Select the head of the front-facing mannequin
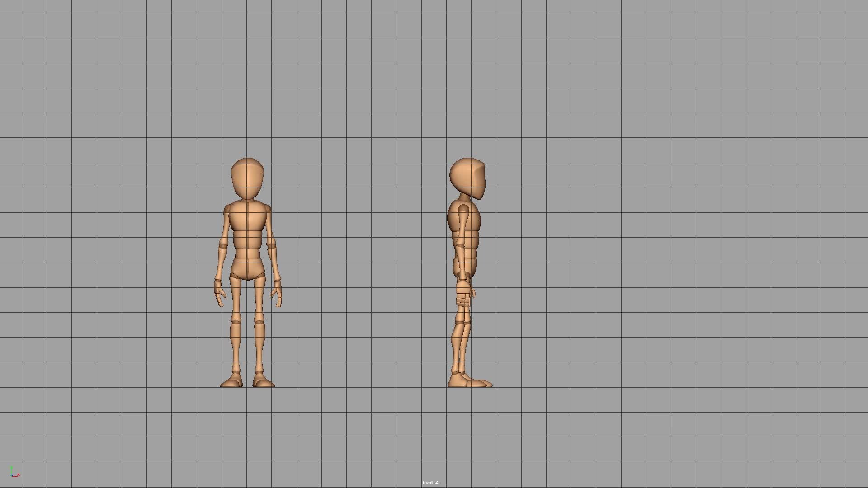This screenshot has height=488, width=868. coord(248,176)
